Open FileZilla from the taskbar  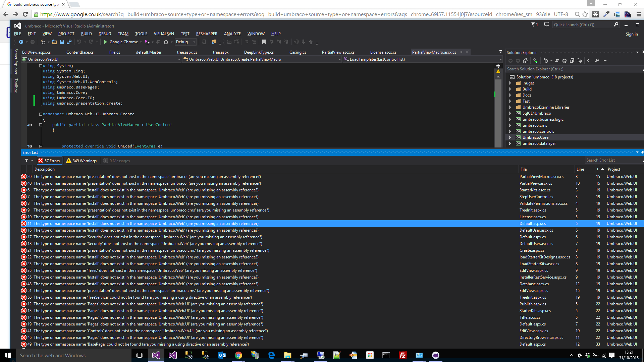click(403, 355)
